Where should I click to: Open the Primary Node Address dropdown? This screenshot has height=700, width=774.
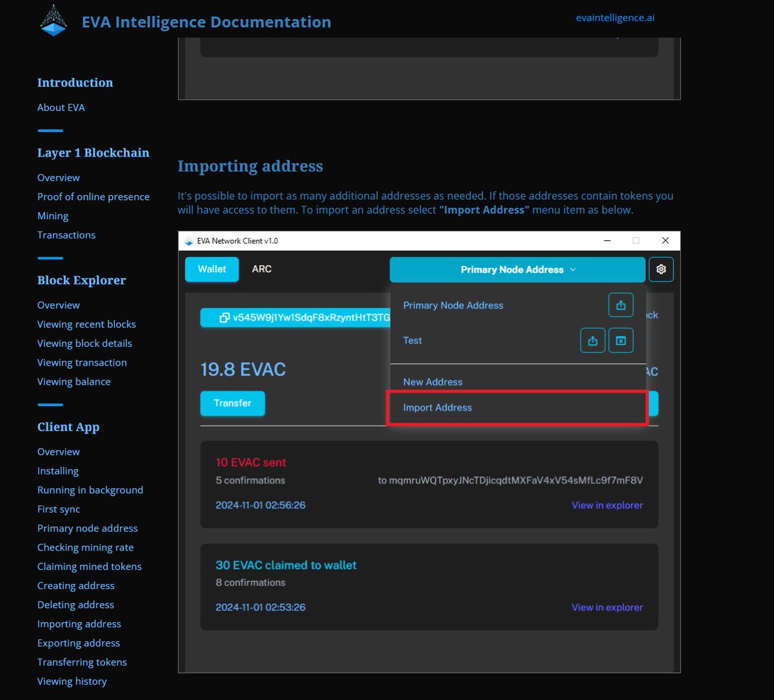517,269
